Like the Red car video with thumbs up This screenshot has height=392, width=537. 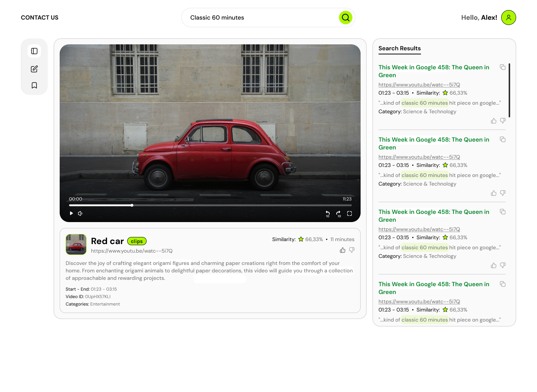[x=342, y=250]
